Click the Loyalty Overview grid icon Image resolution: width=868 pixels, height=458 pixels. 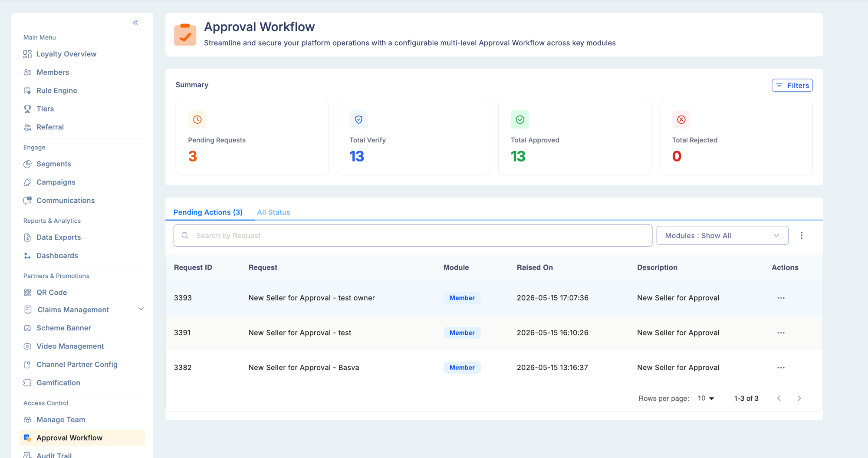click(x=27, y=54)
